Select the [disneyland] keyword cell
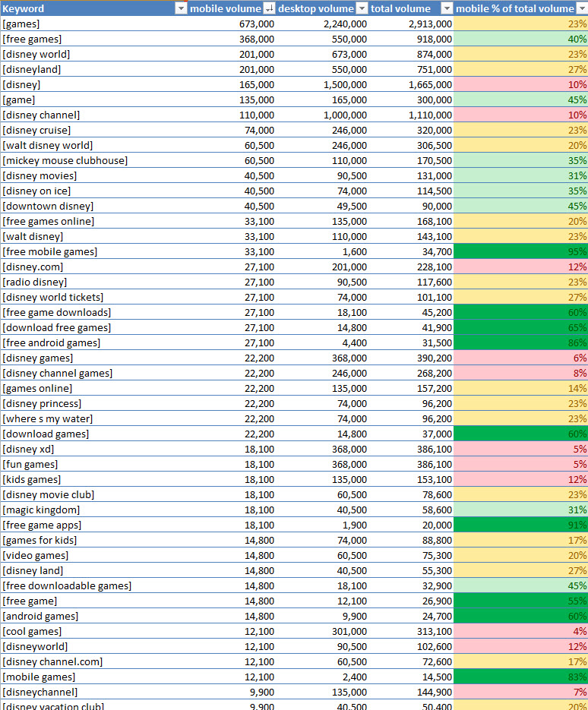 [93, 69]
